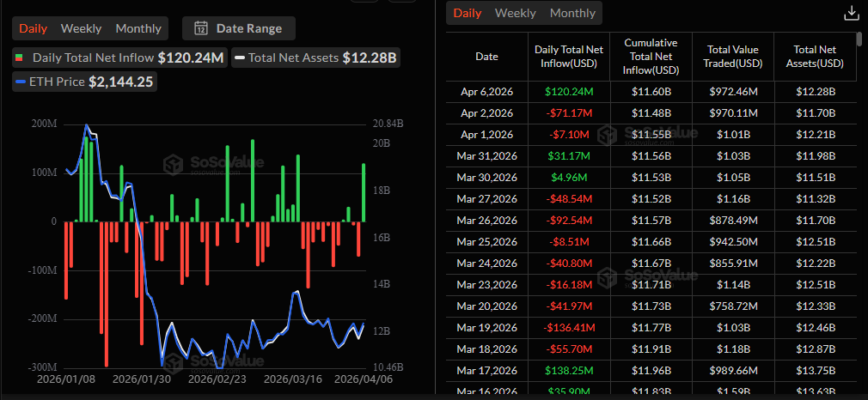
Task: Click the rightmost green inflow bar in chart
Action: click(364, 192)
